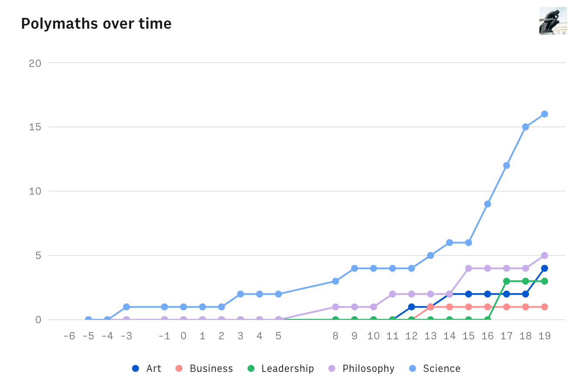
Task: Click Leadership data point at 17
Action: coord(506,281)
